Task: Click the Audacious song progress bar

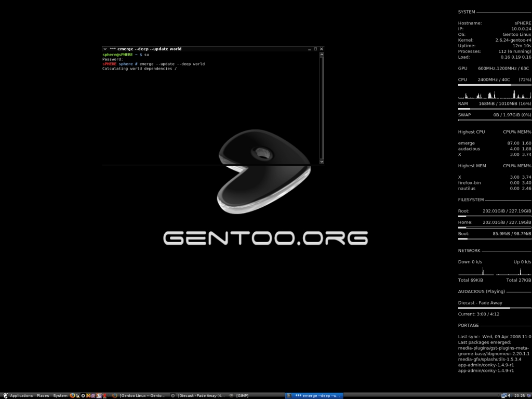Action: pos(495,308)
